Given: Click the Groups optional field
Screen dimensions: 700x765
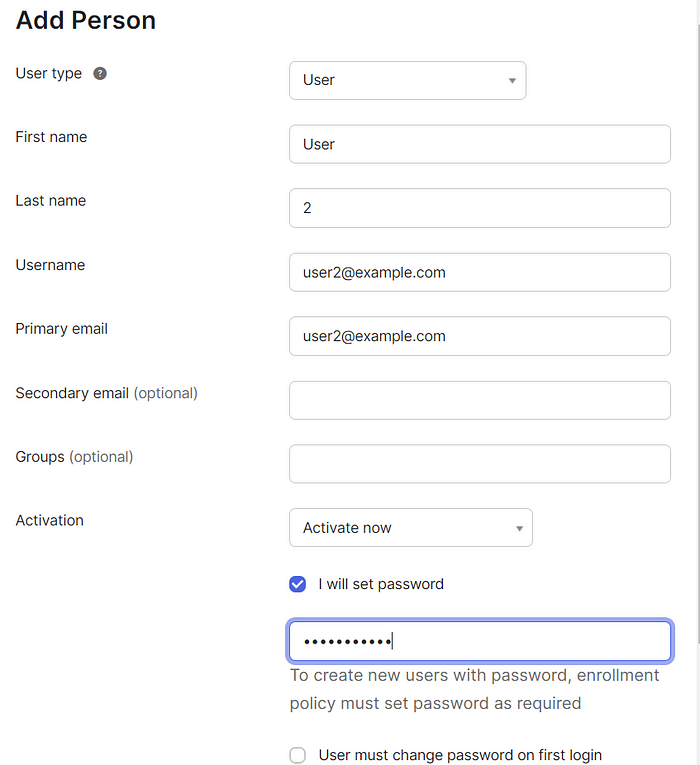Looking at the screenshot, I should point(480,464).
